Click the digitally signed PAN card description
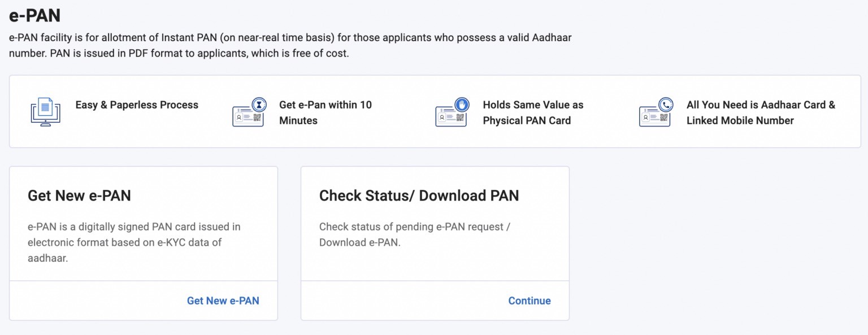The height and width of the screenshot is (335, 868). pos(134,242)
